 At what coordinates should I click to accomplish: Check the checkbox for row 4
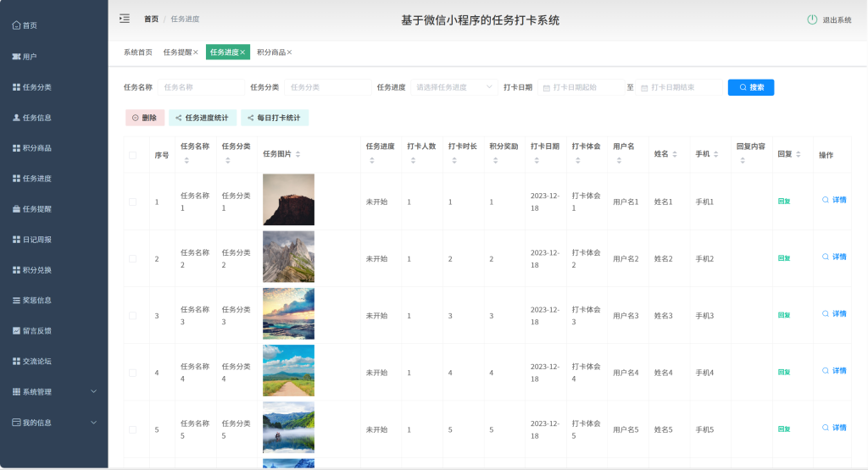point(133,373)
